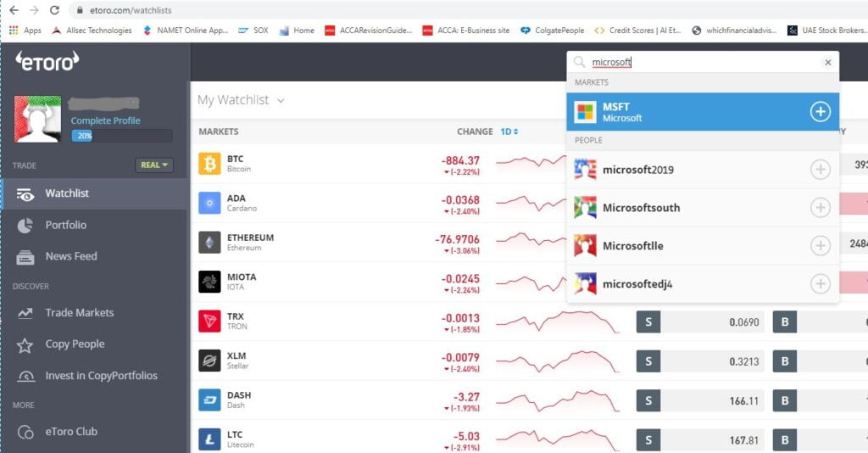Select the Microsoftlle person result
The width and height of the screenshot is (868, 453).
coord(703,245)
